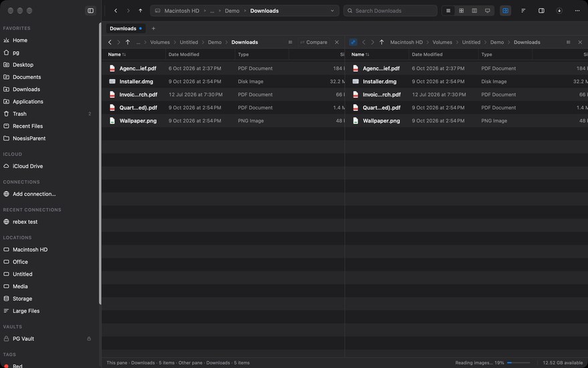This screenshot has width=588, height=368.
Task: Go up a folder in right pane
Action: click(382, 42)
